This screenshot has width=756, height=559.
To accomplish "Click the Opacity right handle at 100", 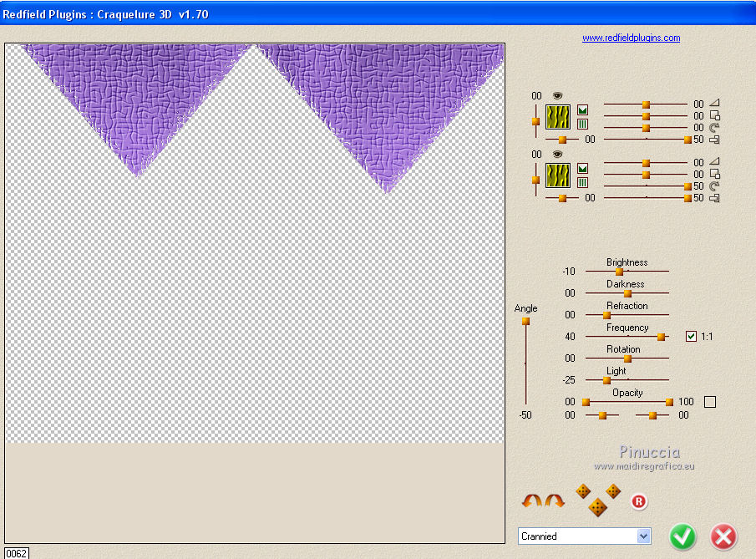I will click(x=669, y=402).
